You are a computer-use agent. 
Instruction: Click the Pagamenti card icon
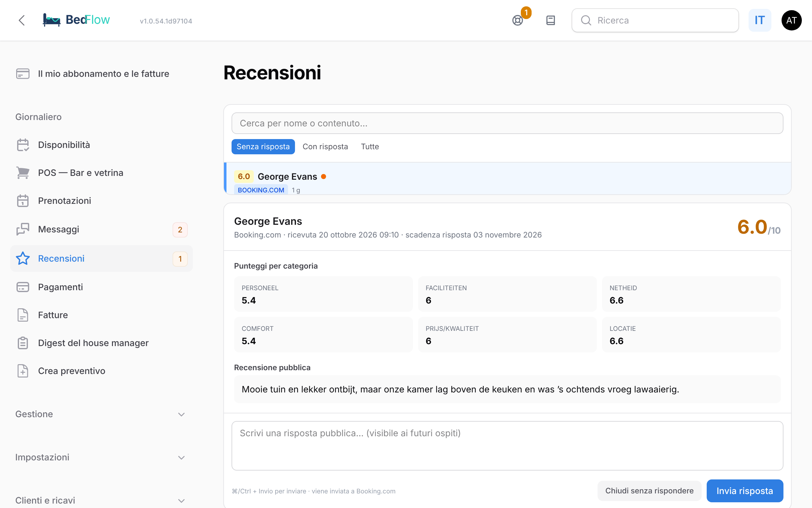pyautogui.click(x=23, y=287)
